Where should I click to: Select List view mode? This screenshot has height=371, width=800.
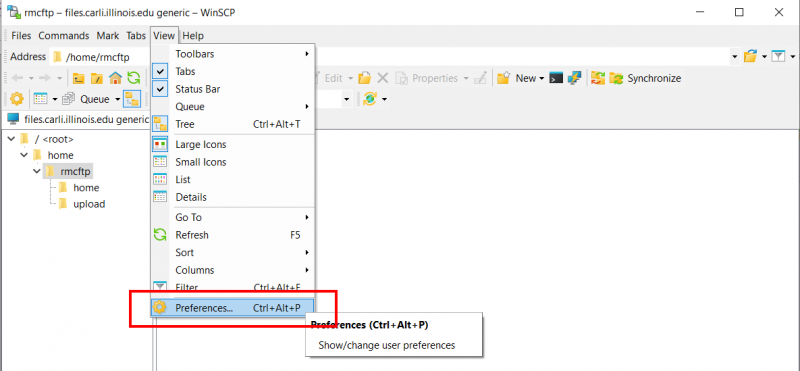click(233, 180)
